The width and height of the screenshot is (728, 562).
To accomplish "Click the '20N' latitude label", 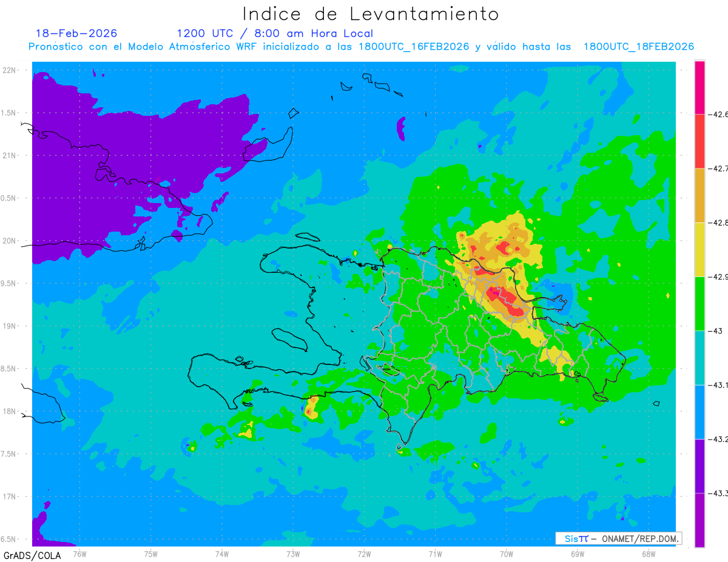I will click(x=10, y=241).
